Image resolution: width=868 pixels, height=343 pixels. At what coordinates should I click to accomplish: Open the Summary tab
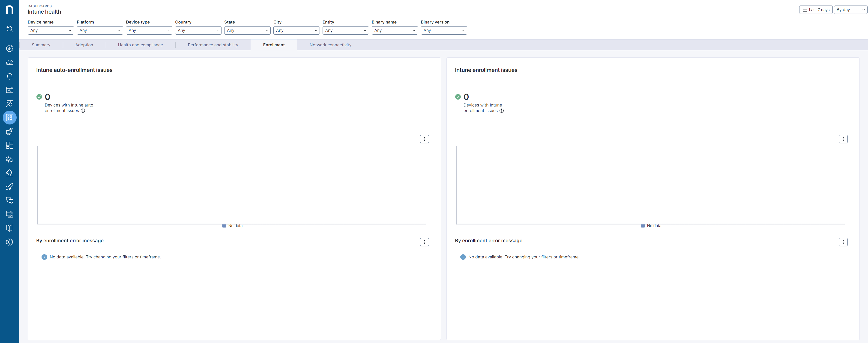coord(41,45)
